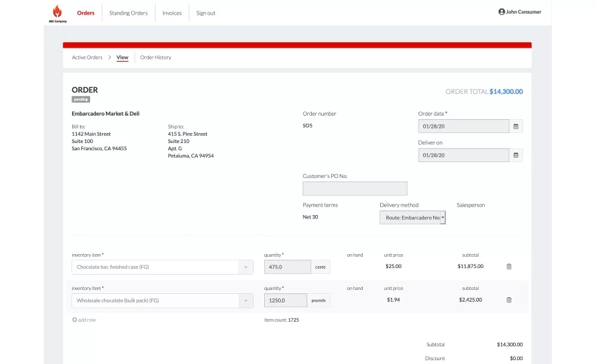596x364 pixels.
Task: Click the Order date field
Action: tap(464, 126)
